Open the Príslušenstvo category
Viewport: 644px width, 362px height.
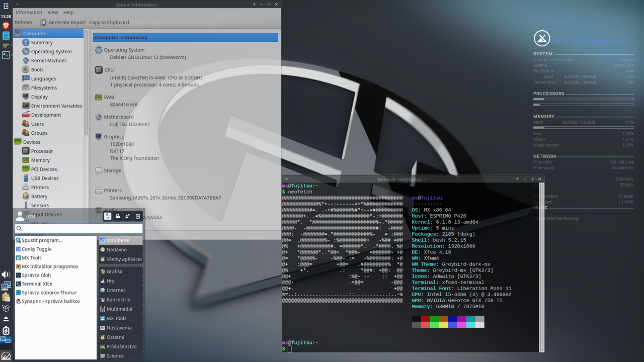point(121,347)
